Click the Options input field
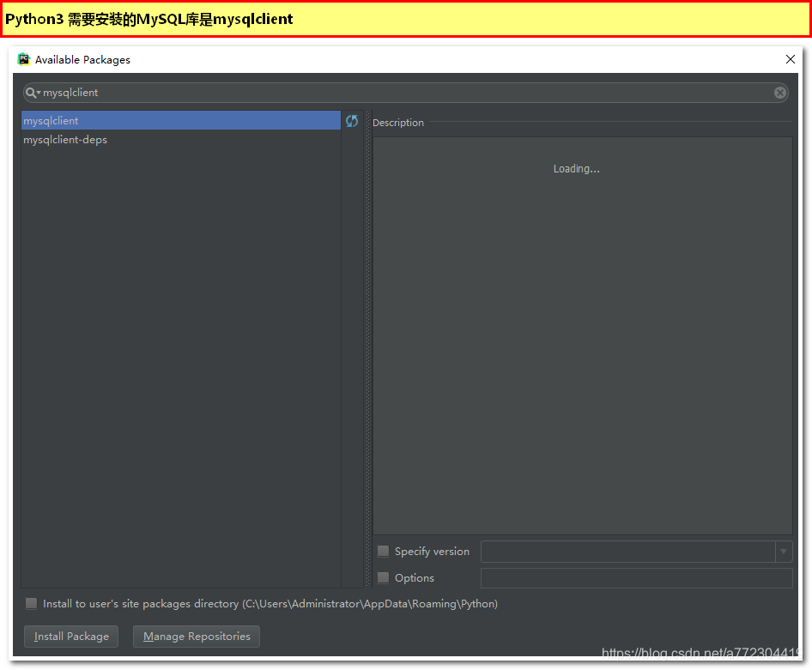The height and width of the screenshot is (670, 812). 635,578
